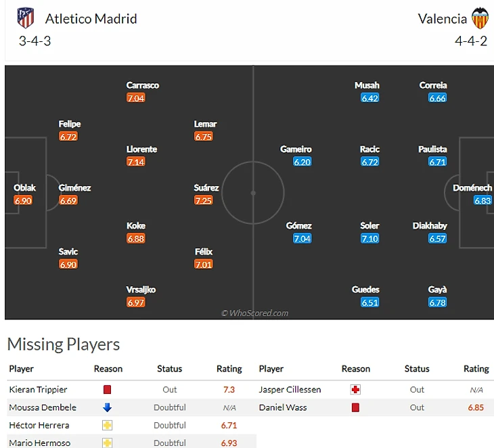
Task: Click Doménech on the pitch lineup
Action: pyautogui.click(x=472, y=187)
